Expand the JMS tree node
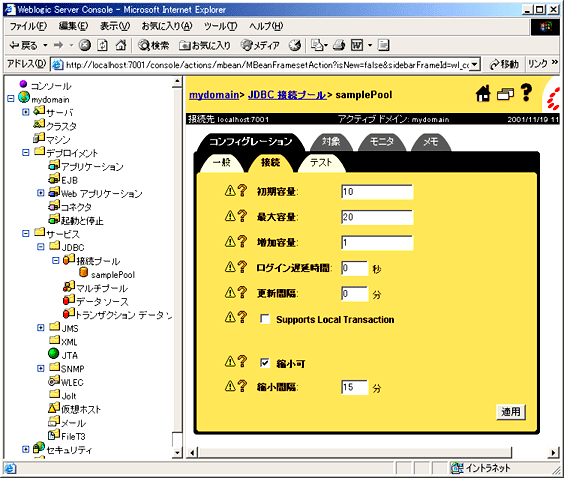Viewport: 564px width, 478px height. click(x=41, y=328)
